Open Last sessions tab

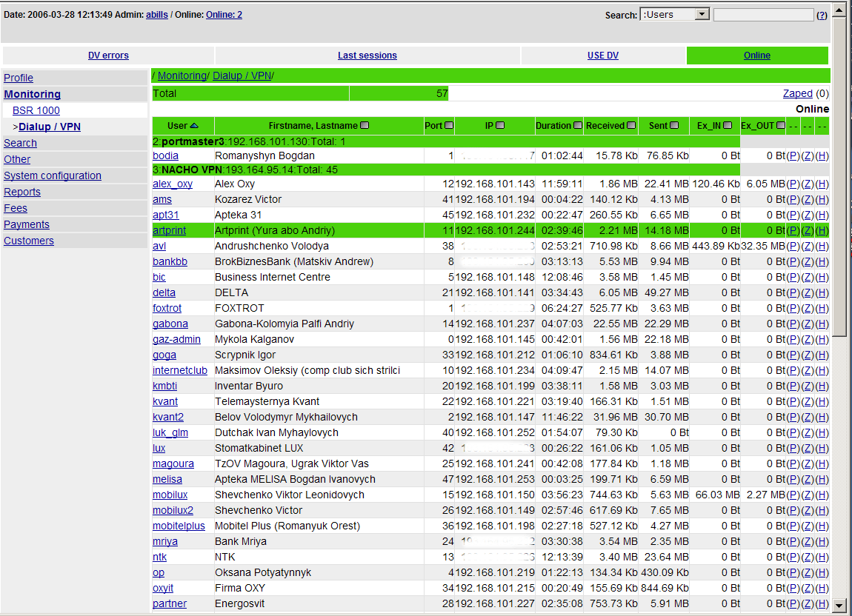(x=367, y=56)
